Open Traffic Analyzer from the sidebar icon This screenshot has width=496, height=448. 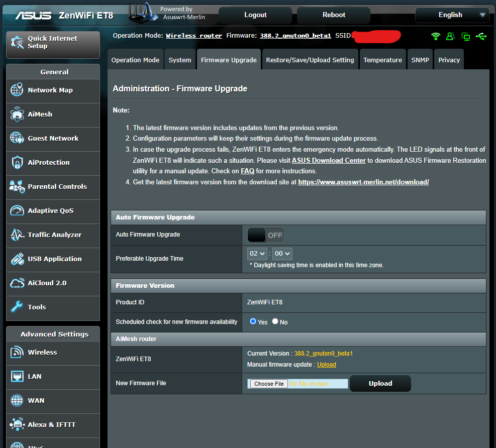[17, 236]
